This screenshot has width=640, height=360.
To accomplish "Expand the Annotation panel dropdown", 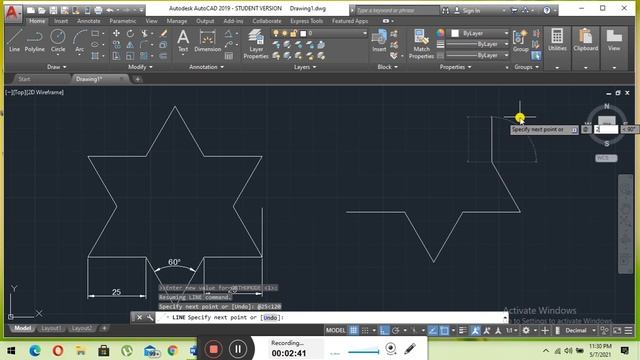I will 207,67.
